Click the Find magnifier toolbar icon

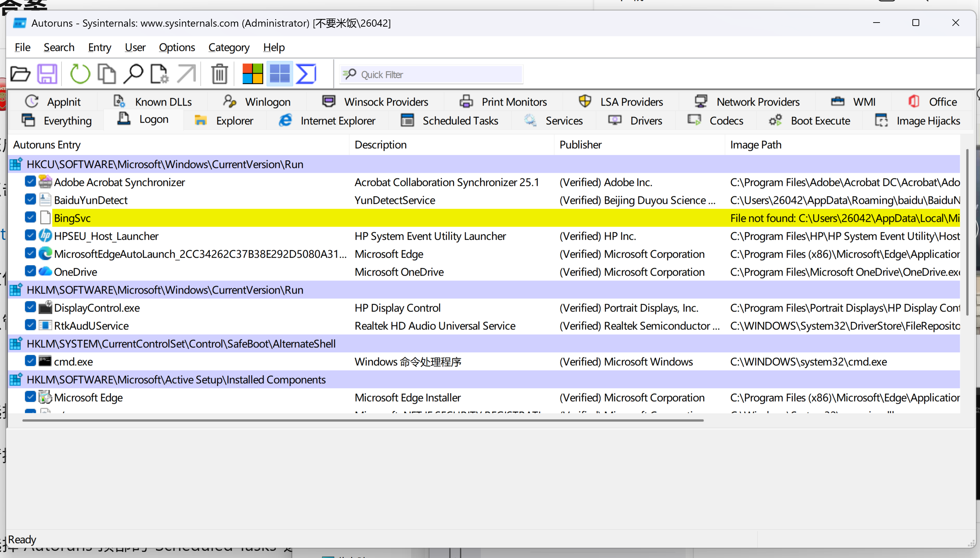coord(133,74)
